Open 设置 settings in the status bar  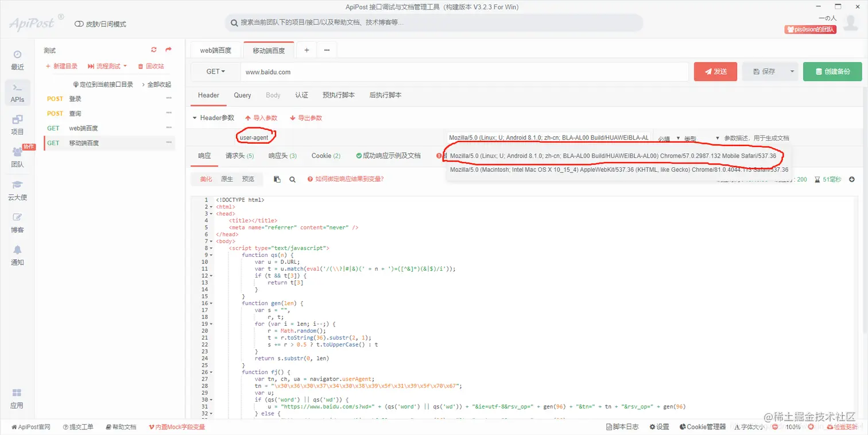(x=659, y=427)
